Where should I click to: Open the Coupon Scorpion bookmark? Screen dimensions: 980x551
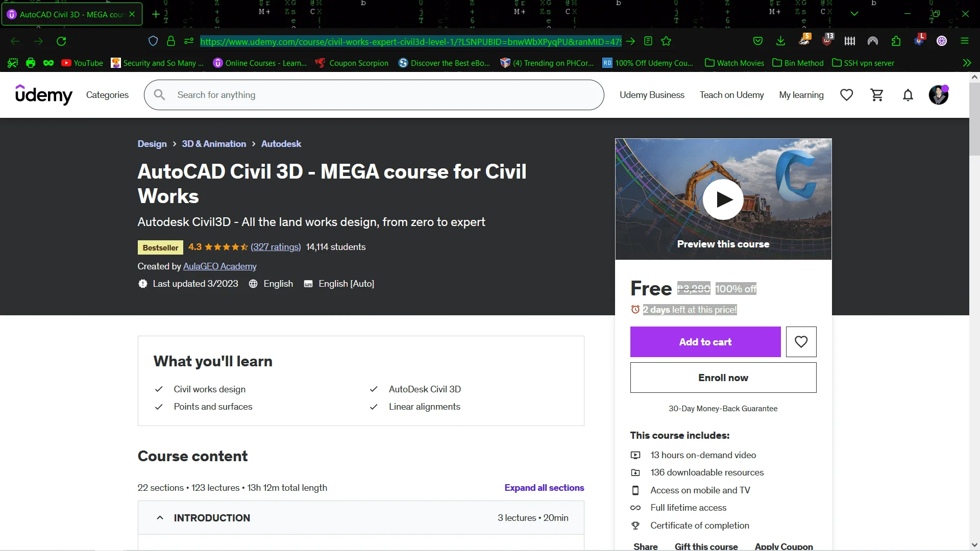coord(352,63)
